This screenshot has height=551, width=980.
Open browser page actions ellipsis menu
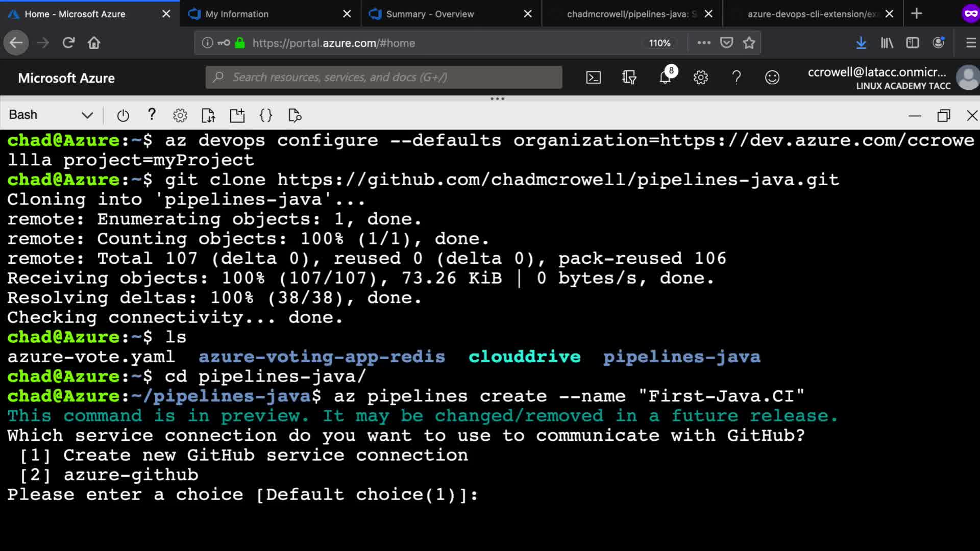pyautogui.click(x=704, y=43)
